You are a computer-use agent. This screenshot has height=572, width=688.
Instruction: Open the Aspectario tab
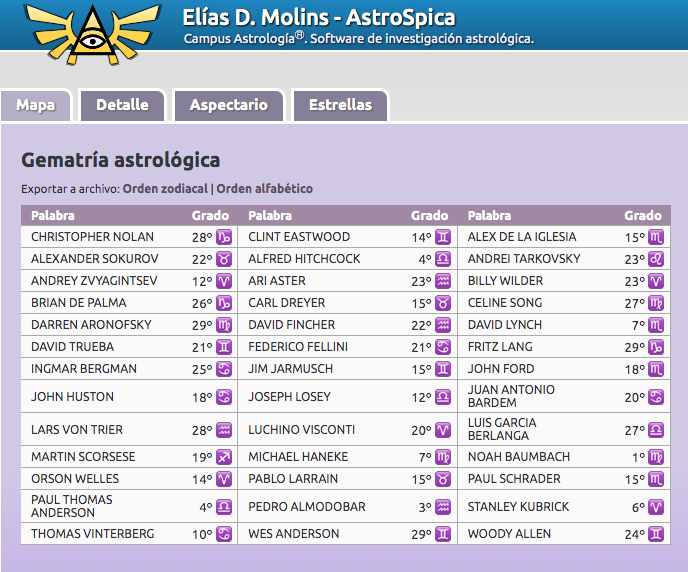[229, 105]
